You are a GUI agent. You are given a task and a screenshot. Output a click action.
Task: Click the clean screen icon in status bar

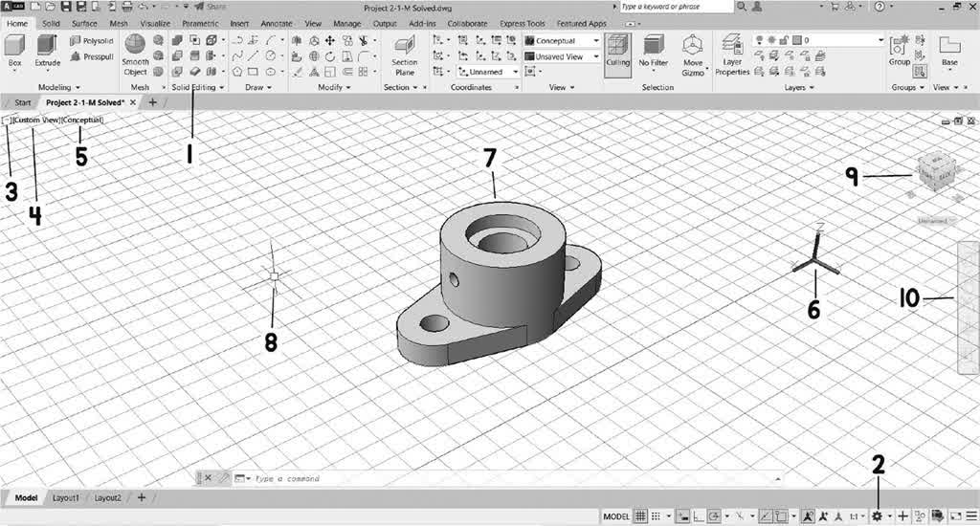[x=955, y=516]
